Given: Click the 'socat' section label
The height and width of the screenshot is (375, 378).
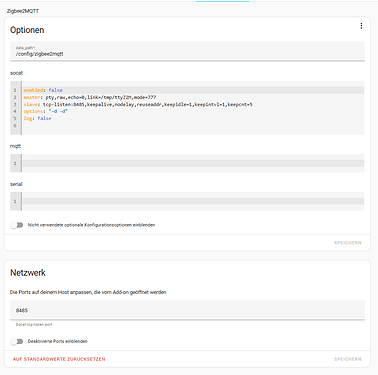Looking at the screenshot, I should tap(16, 73).
